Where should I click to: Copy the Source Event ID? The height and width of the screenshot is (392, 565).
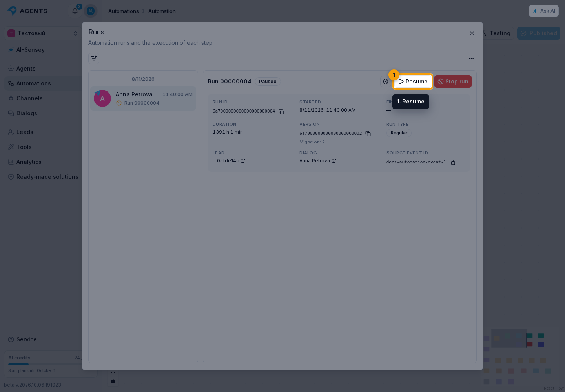coord(452,162)
